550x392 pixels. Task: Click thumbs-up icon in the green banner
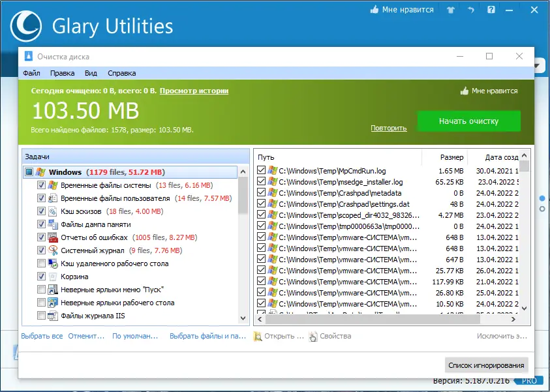click(x=465, y=91)
